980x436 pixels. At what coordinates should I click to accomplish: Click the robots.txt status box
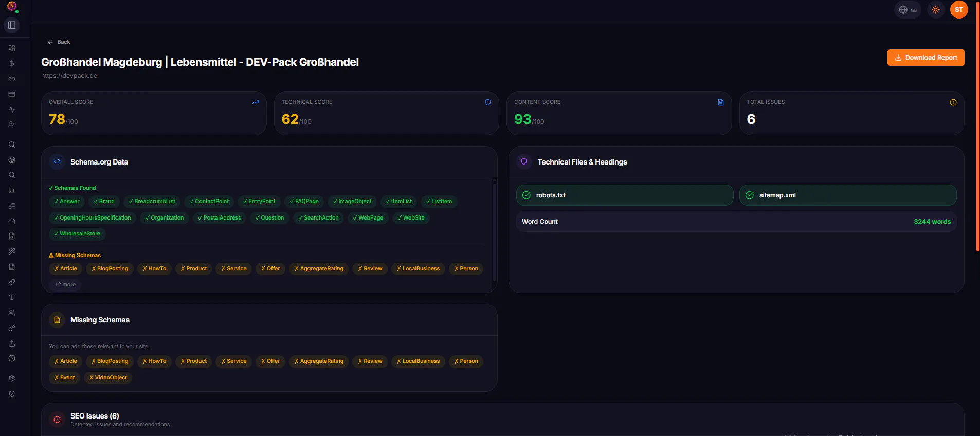625,195
